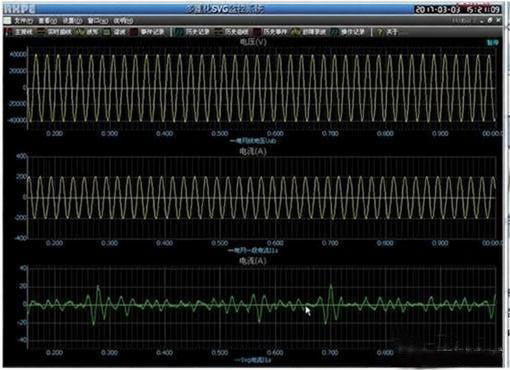Open the 历史曲线 history curve view

(x=232, y=32)
